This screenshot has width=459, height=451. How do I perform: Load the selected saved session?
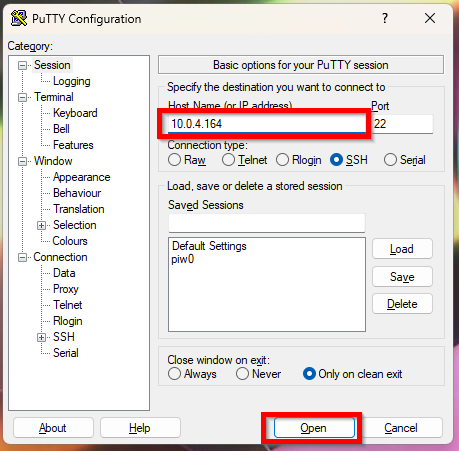click(x=402, y=249)
